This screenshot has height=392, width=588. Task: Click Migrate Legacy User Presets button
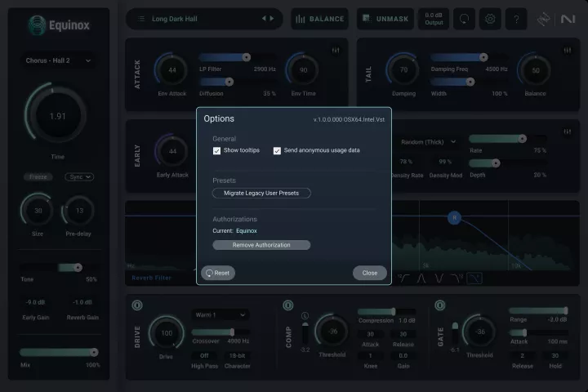261,194
